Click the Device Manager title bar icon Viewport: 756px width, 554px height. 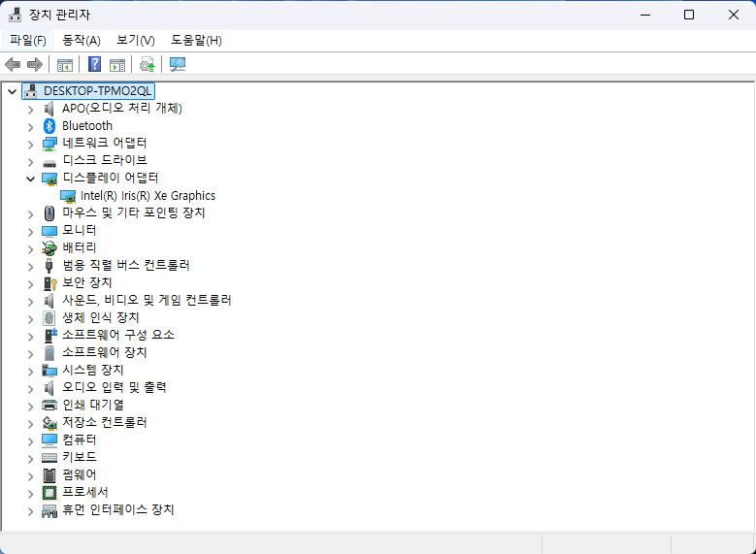tap(15, 15)
